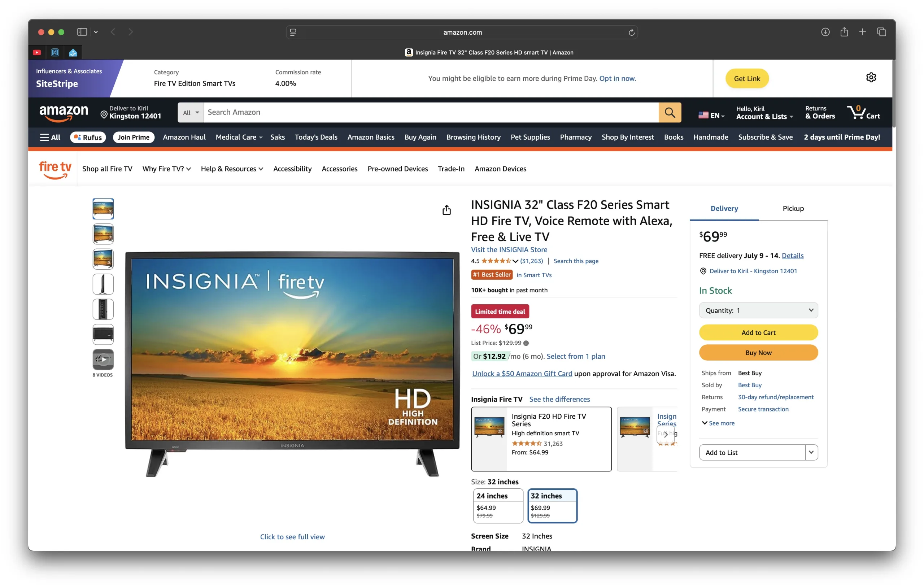Go back with the browser back arrow
The height and width of the screenshot is (588, 924).
113,32
